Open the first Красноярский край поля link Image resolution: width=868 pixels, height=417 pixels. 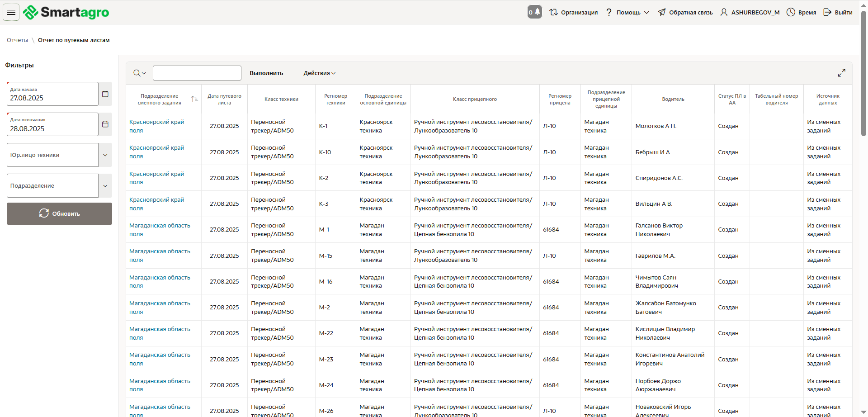click(156, 126)
